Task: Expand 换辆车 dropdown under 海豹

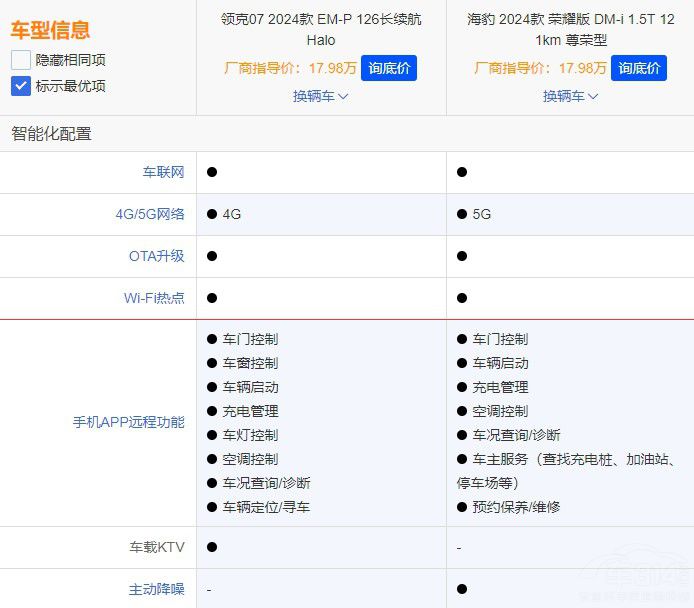Action: coord(570,96)
